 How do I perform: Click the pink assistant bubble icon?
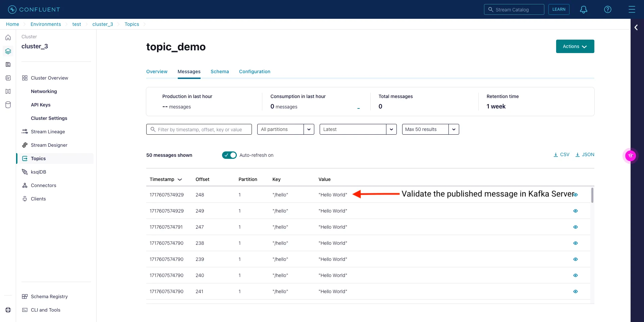point(631,155)
